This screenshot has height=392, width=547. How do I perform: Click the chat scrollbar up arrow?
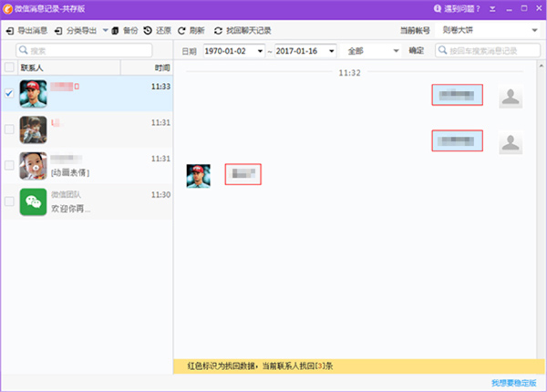[542, 66]
